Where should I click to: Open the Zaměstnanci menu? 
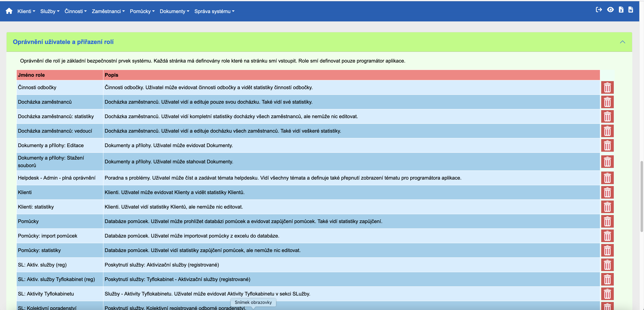[x=108, y=11]
